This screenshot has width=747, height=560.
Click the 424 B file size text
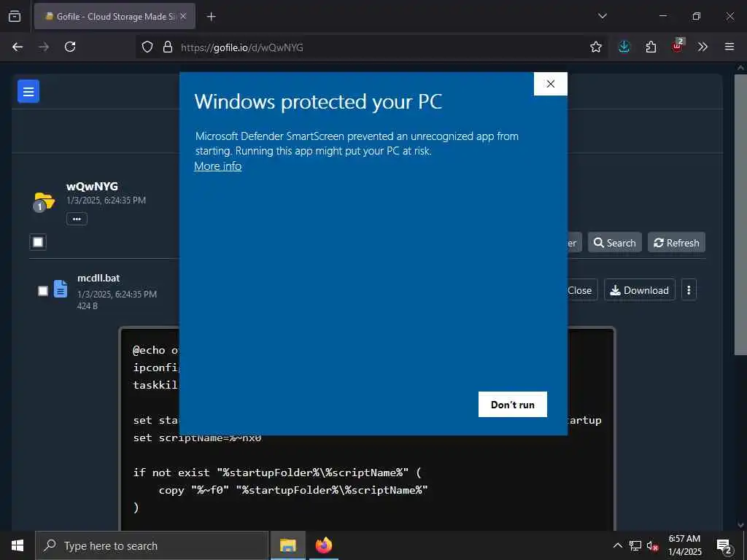coord(88,306)
